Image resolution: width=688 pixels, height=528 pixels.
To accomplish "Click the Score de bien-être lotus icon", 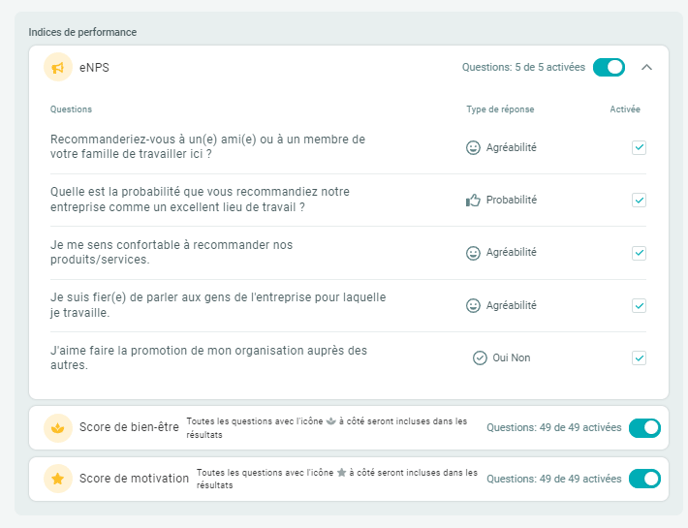I will coord(58,428).
